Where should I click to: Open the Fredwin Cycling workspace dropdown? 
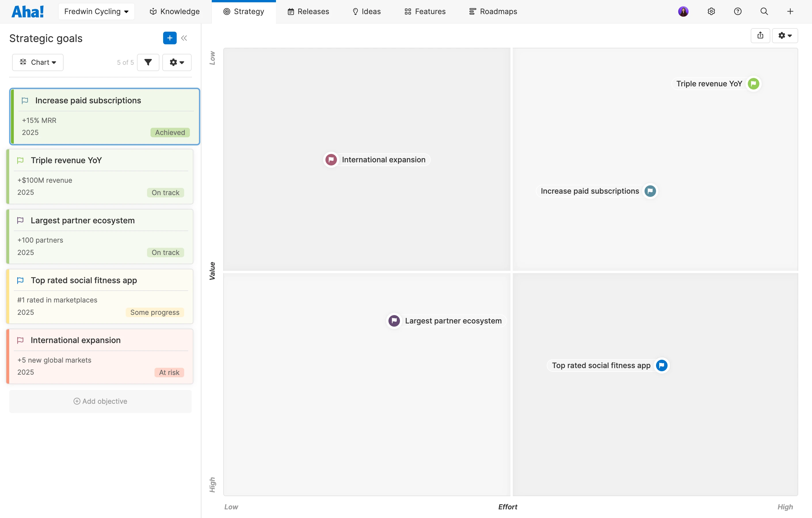tap(96, 12)
